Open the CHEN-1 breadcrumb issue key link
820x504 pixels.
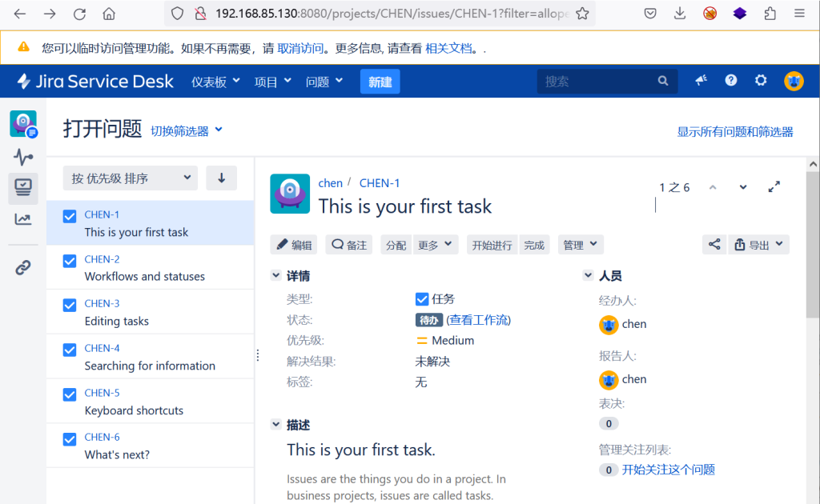tap(379, 182)
